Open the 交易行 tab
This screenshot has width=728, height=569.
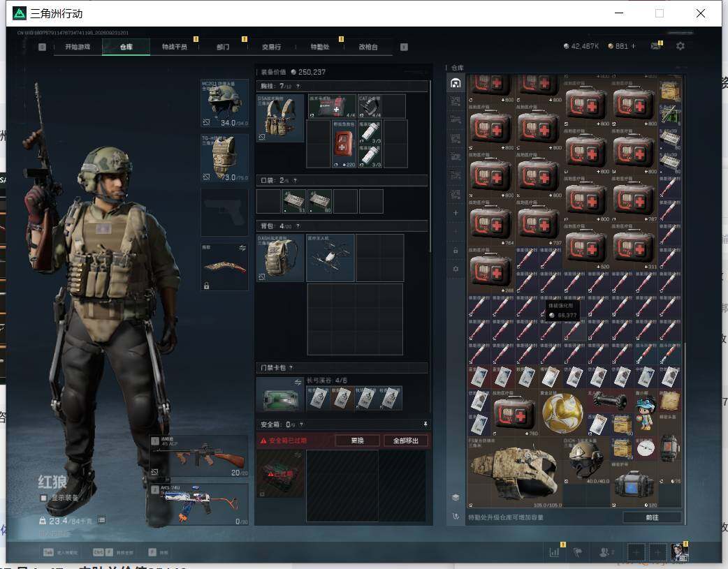click(x=271, y=46)
